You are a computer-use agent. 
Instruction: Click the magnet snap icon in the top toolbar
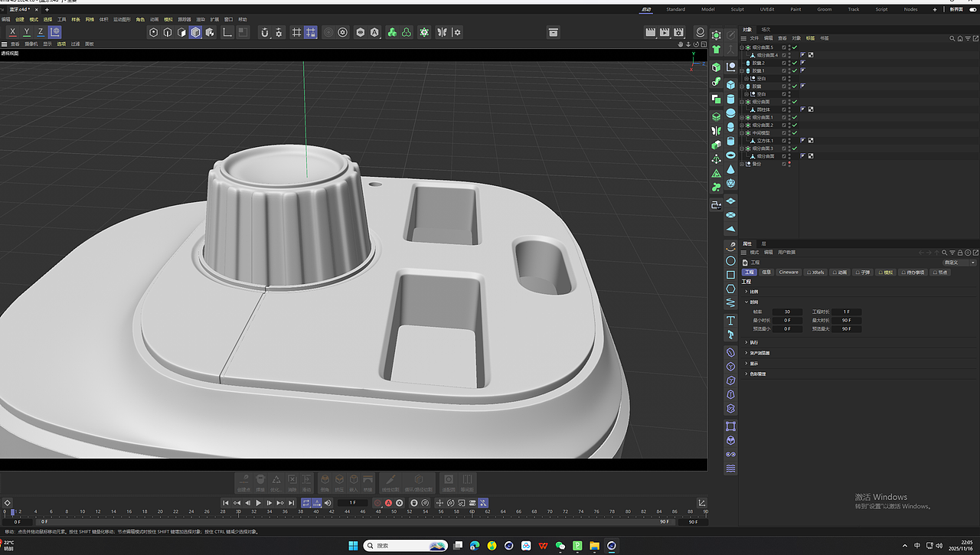[265, 32]
